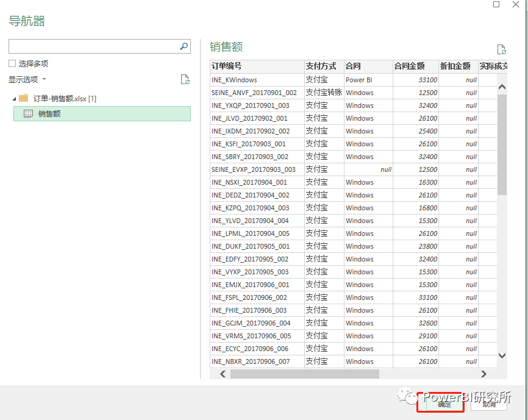Screen dimensions: 528x420
Task: Click the INE_GCJM_20170906_004 cell
Action: (x=257, y=322)
